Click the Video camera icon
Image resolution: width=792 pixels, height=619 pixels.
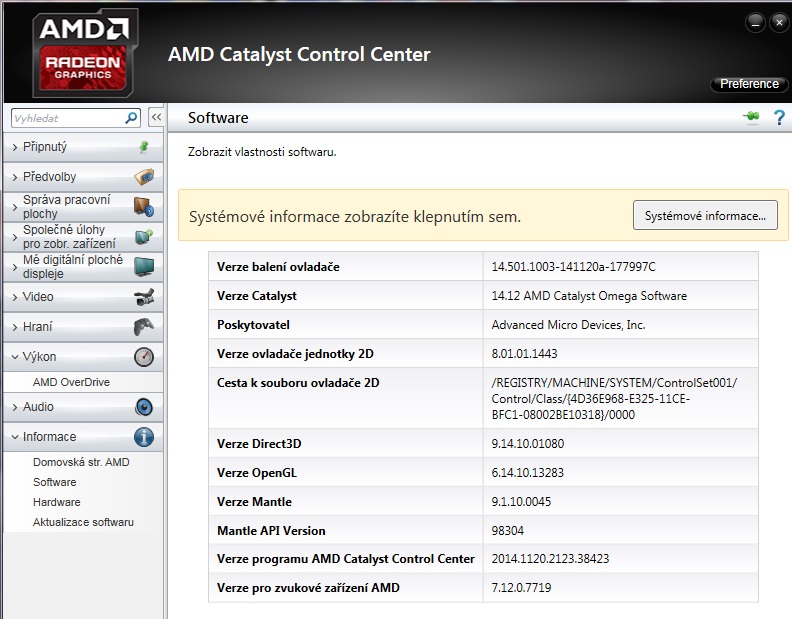tap(144, 297)
